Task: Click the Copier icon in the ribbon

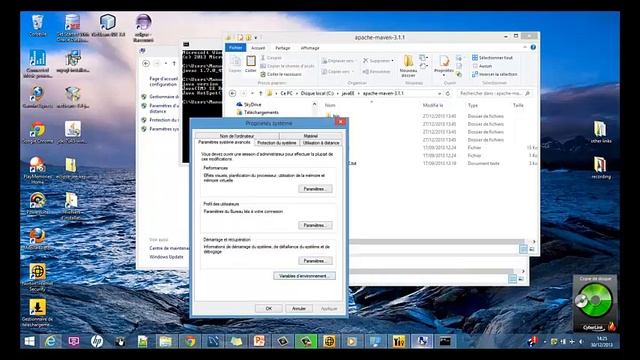Action: point(235,64)
